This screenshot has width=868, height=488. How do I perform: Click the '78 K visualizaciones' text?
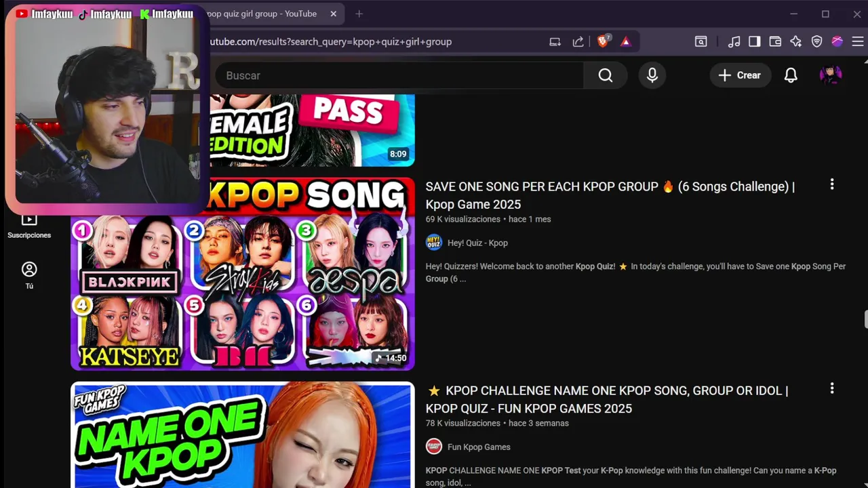pyautogui.click(x=463, y=423)
